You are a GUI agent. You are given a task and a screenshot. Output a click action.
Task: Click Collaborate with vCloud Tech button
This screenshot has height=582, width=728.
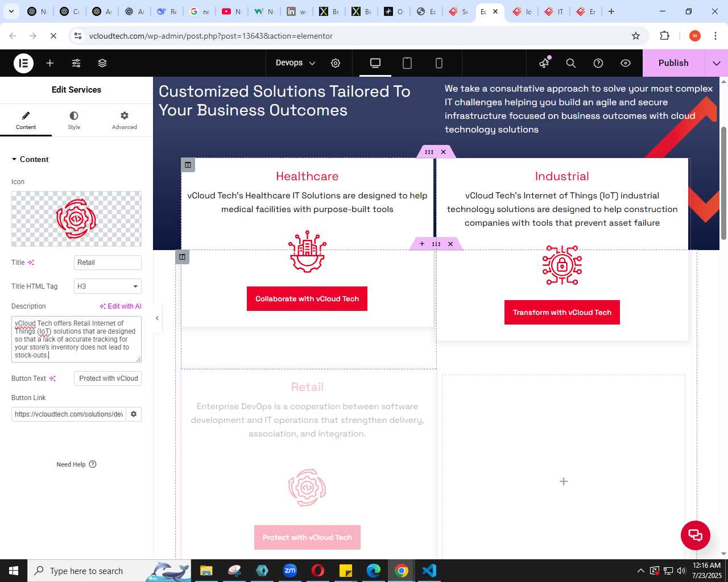pos(307,299)
